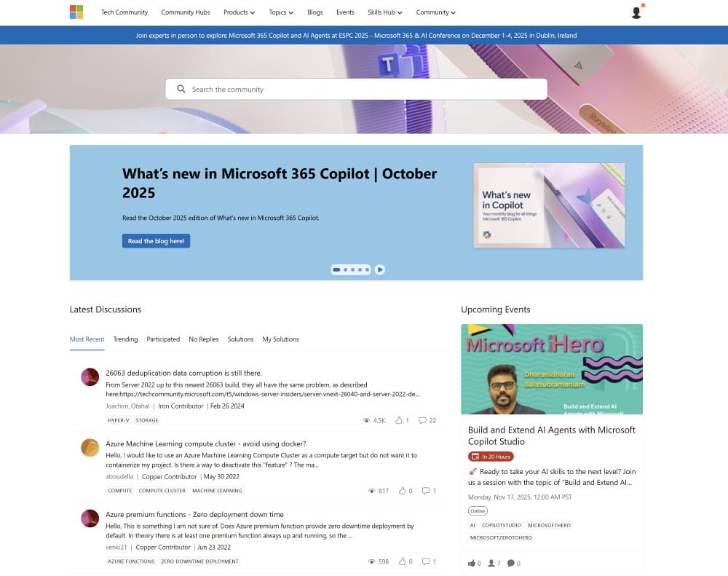
Task: Click the Microsoft logo icon
Action: click(x=76, y=12)
